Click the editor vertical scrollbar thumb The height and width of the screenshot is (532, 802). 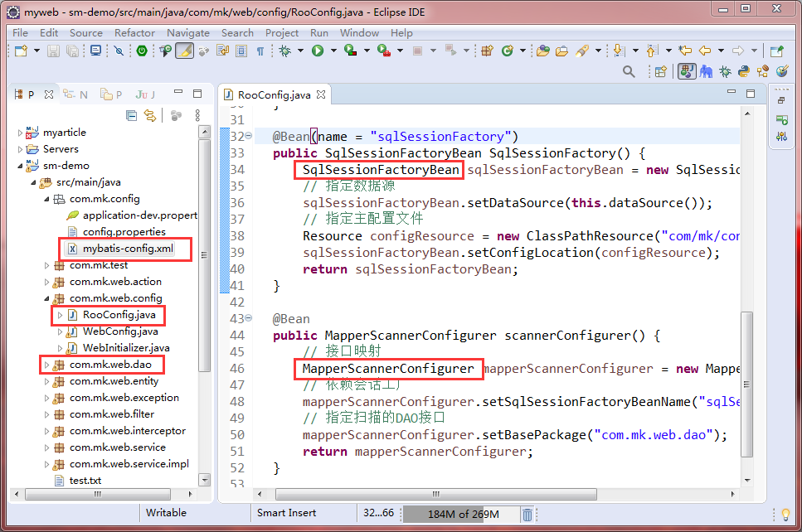[x=746, y=384]
